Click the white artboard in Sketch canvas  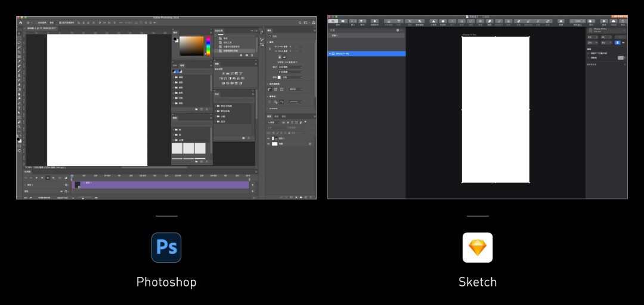click(496, 110)
